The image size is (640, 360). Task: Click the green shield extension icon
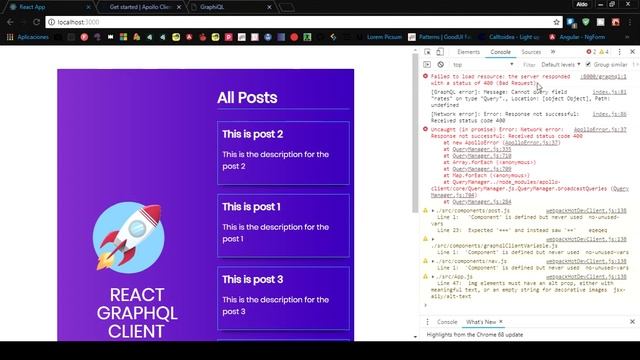click(586, 22)
